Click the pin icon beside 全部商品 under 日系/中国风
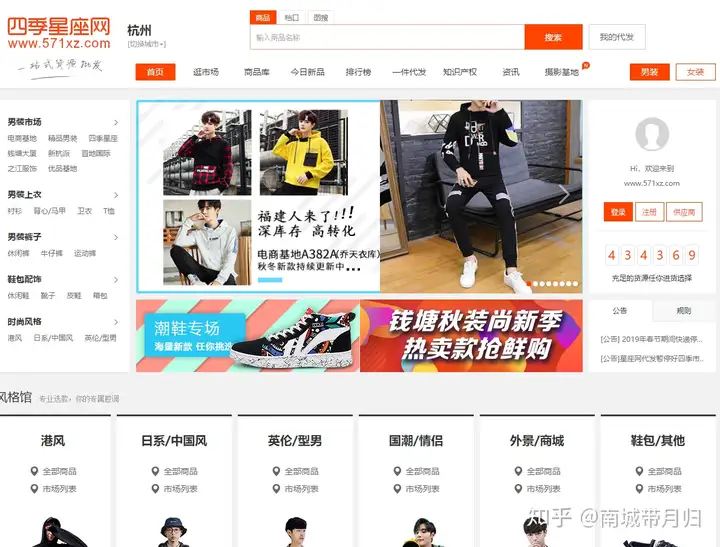 pyautogui.click(x=155, y=471)
